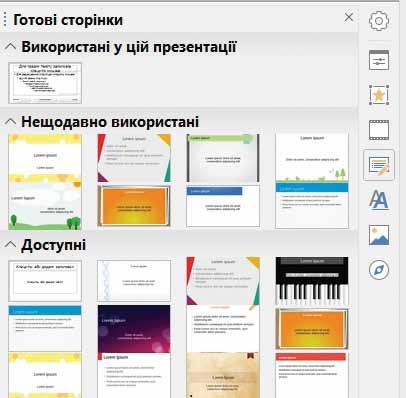This screenshot has width=406, height=398.
Task: Open the Slide Transition filmstrip icon
Action: pyautogui.click(x=379, y=130)
